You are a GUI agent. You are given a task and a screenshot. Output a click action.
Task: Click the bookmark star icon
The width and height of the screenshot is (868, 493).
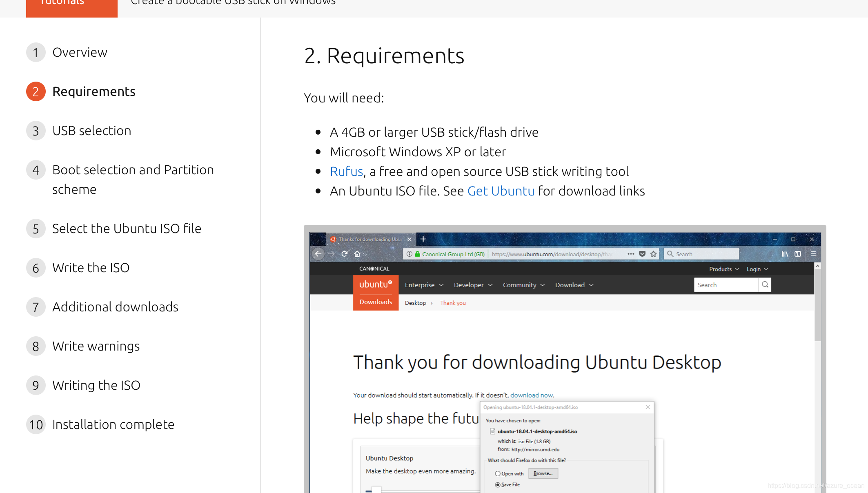[x=653, y=254]
